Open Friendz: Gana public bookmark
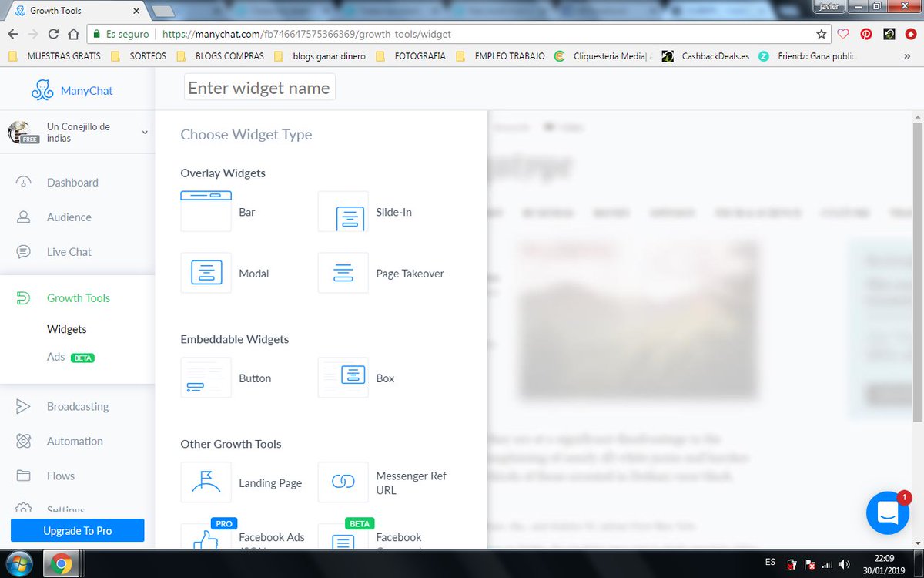Viewport: 924px width, 578px height. click(x=805, y=56)
